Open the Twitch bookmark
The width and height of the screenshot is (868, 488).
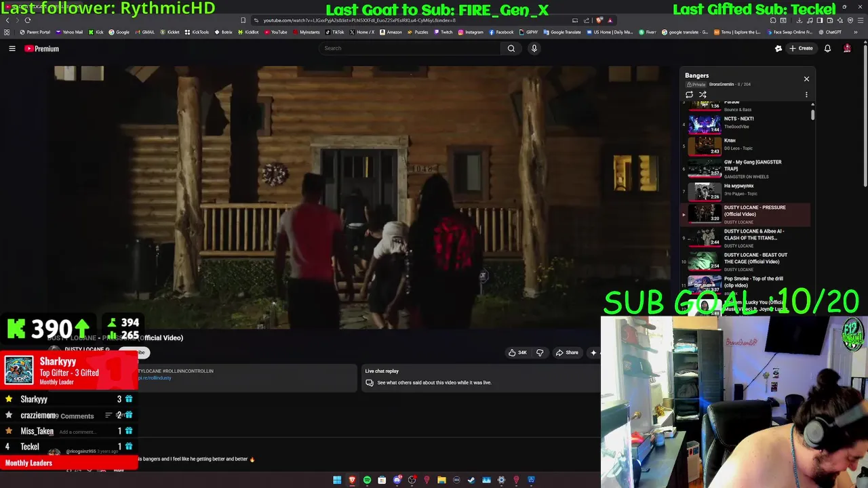443,32
